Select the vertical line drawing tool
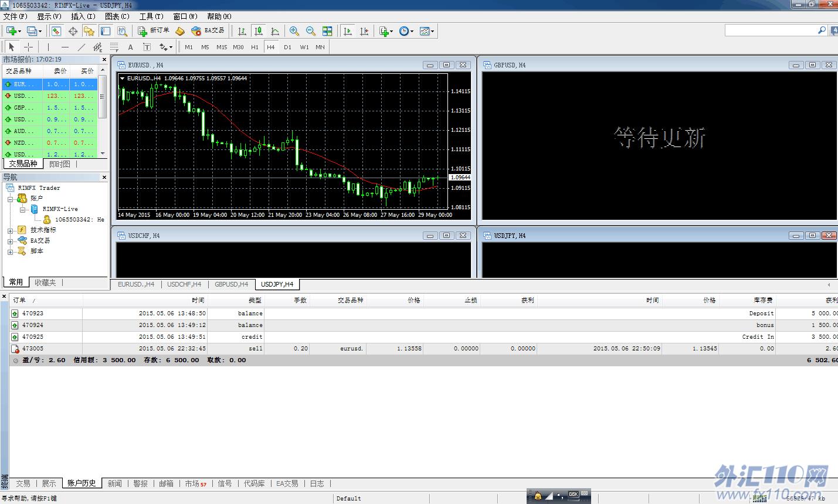 click(x=48, y=47)
